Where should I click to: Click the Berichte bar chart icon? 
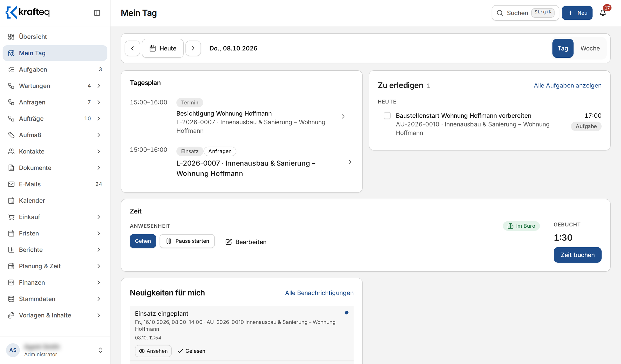pos(11,250)
